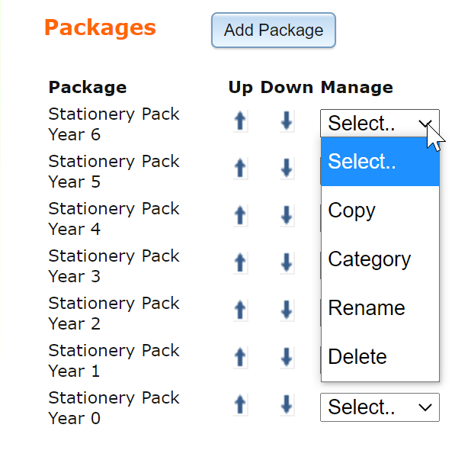Image resolution: width=455 pixels, height=476 pixels.
Task: Move Stationery Pack Year 5 up
Action: (241, 168)
